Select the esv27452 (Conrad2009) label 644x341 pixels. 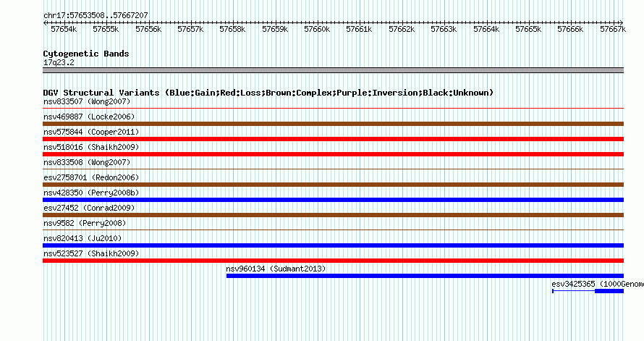(89, 208)
